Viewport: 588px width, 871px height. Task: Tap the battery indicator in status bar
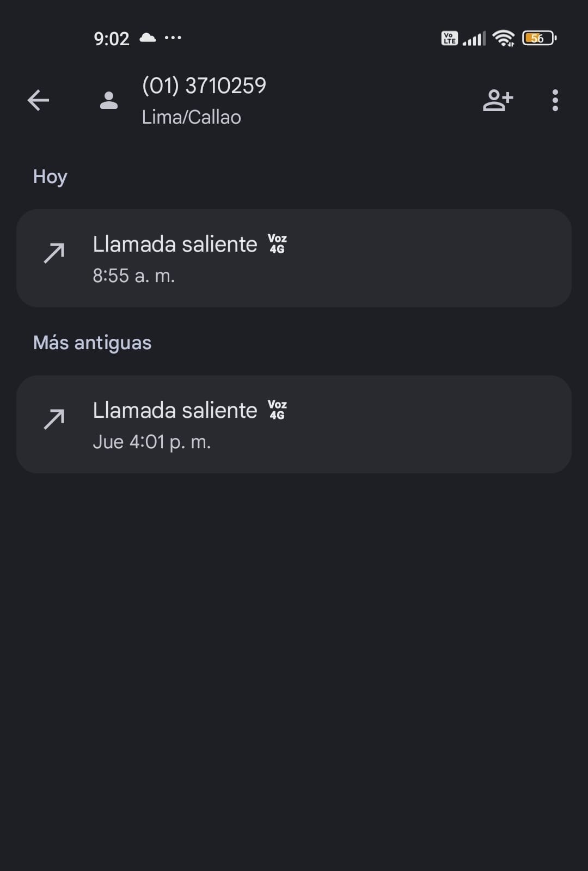click(538, 38)
